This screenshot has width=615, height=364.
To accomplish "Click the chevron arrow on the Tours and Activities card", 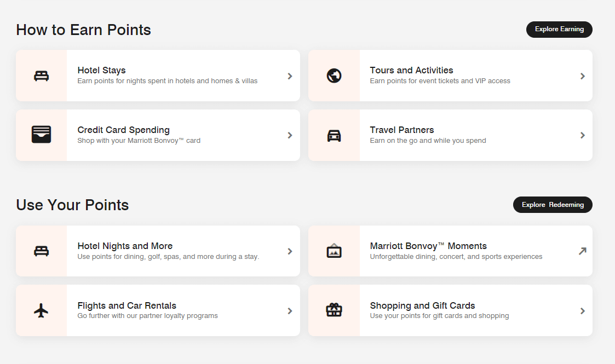I will 583,76.
